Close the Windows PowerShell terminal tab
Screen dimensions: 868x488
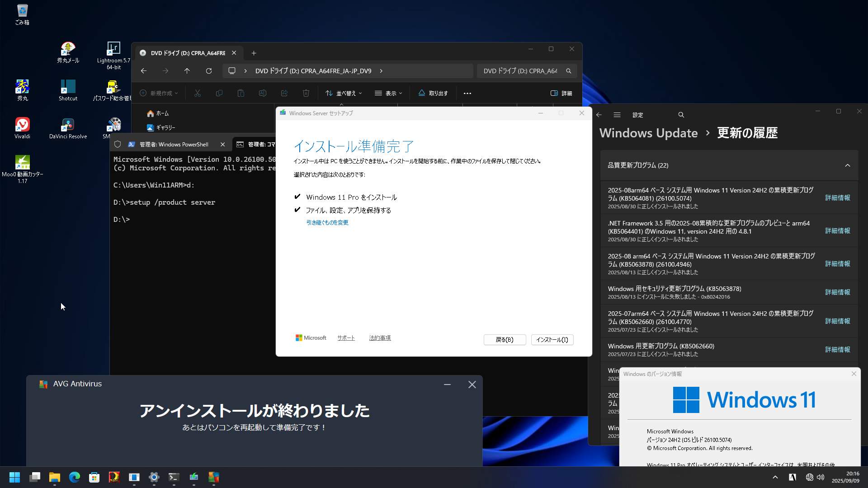pyautogui.click(x=222, y=145)
